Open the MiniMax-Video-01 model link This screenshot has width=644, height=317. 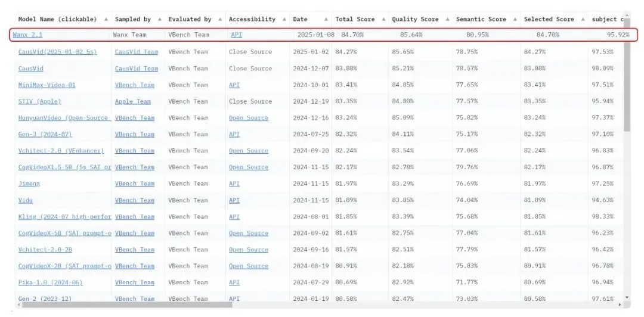click(47, 85)
